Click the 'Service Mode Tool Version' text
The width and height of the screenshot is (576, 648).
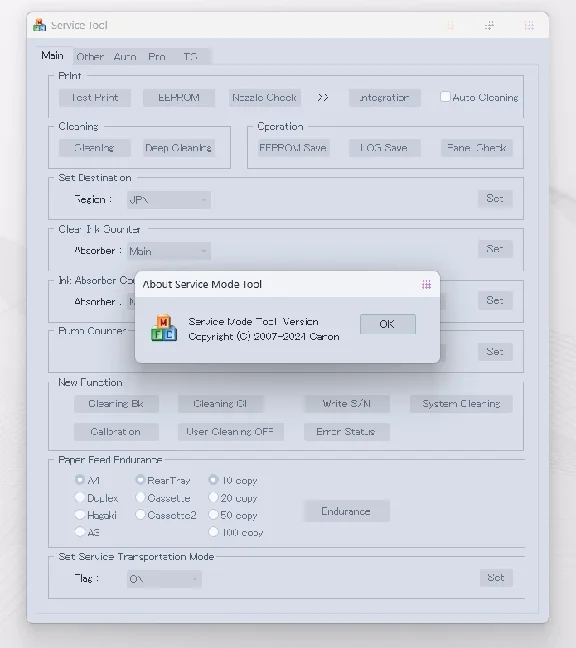253,322
